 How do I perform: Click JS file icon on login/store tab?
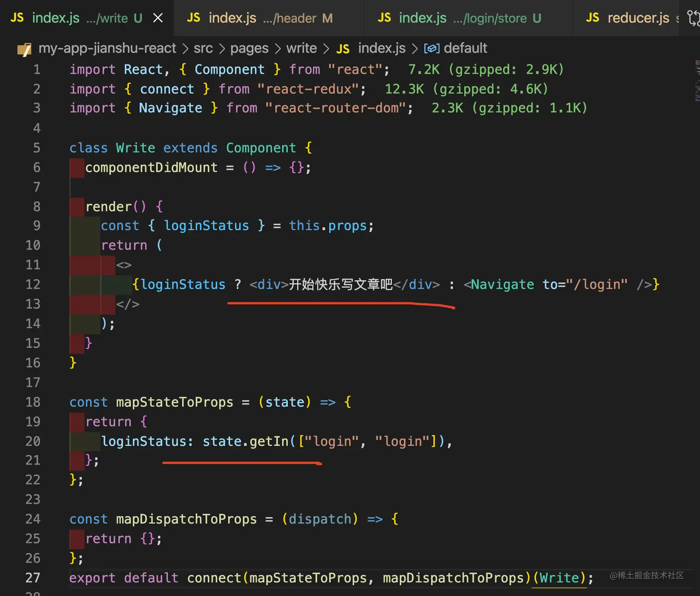point(384,18)
